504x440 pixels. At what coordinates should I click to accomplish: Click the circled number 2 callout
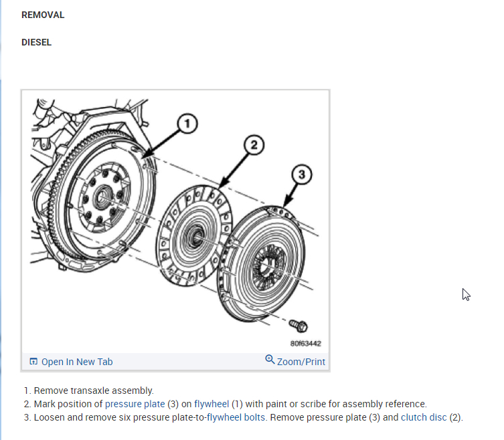click(254, 145)
